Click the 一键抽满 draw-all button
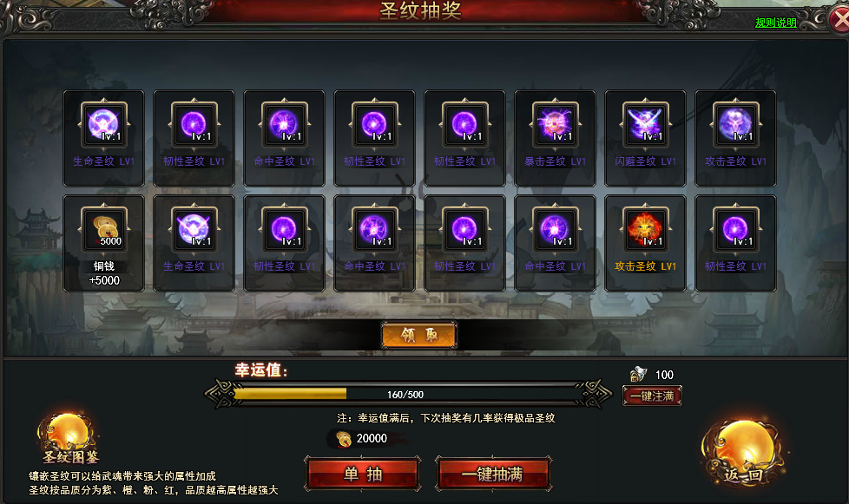 [x=493, y=474]
